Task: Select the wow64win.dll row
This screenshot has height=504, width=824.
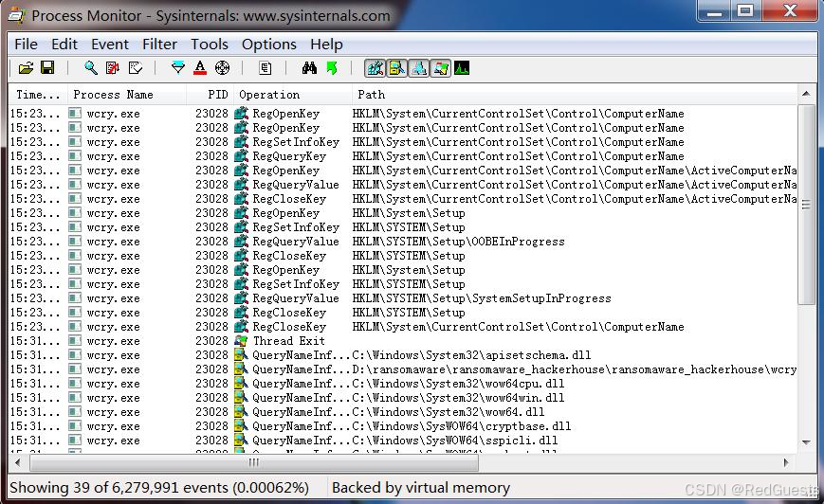Action: pyautogui.click(x=403, y=398)
